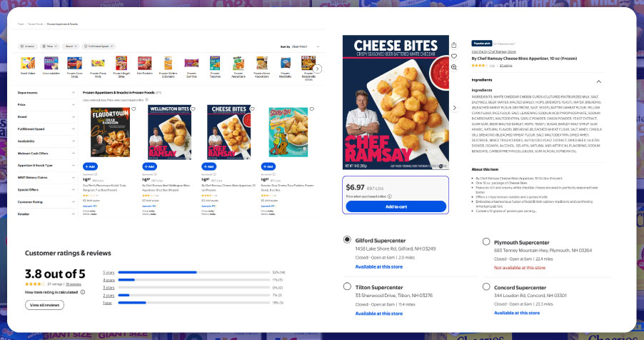Choose the Concord Supercenter radio button
Screen dimensions: 644x340
coord(486,286)
